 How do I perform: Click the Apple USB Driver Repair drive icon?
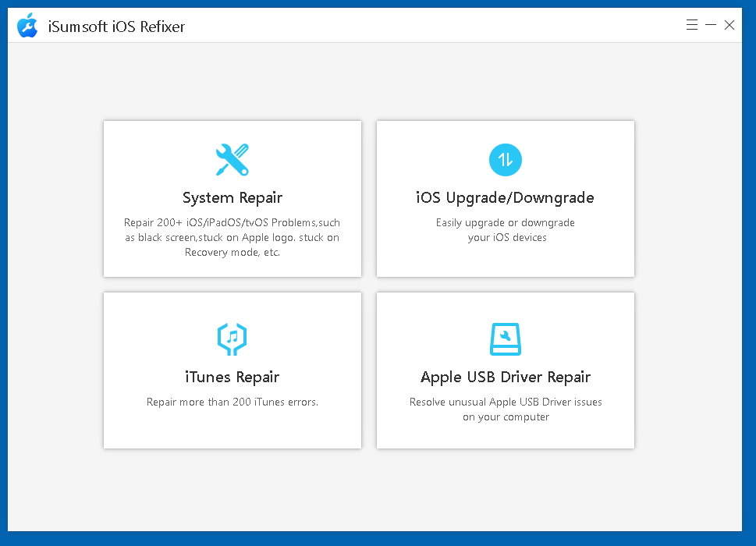(506, 339)
